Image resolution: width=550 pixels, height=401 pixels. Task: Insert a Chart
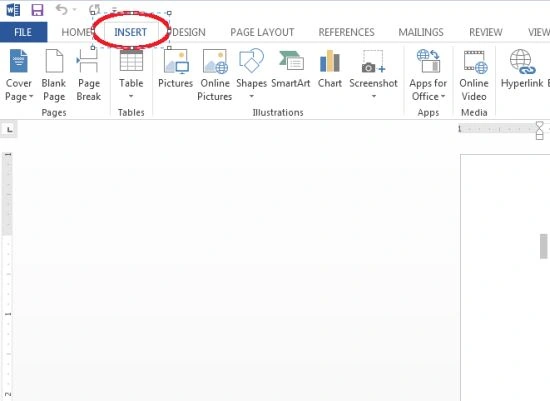[x=330, y=69]
